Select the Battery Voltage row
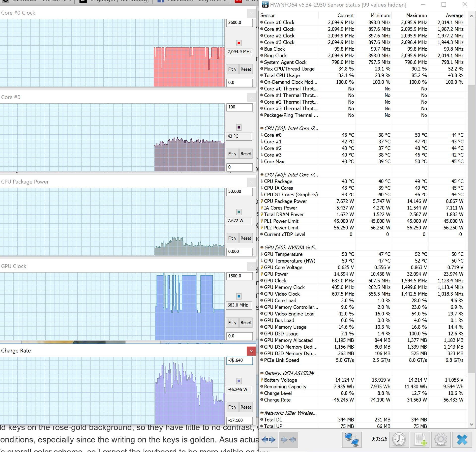 (362, 380)
